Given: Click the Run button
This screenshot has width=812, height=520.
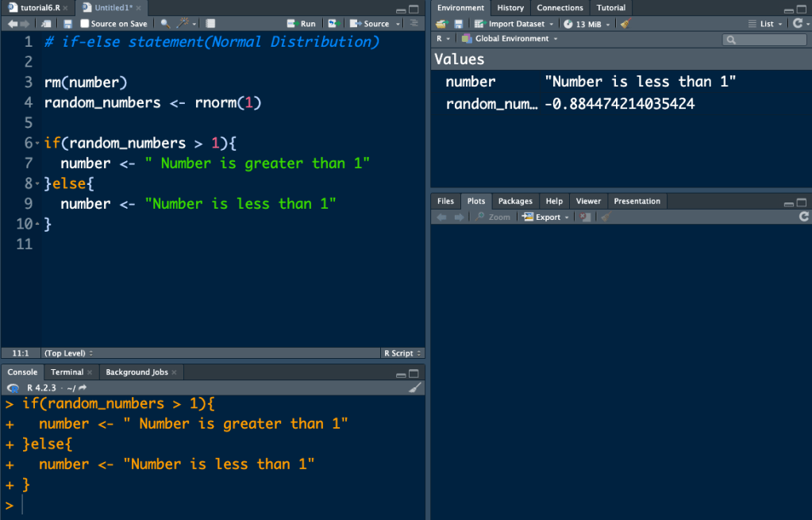Looking at the screenshot, I should pos(302,24).
